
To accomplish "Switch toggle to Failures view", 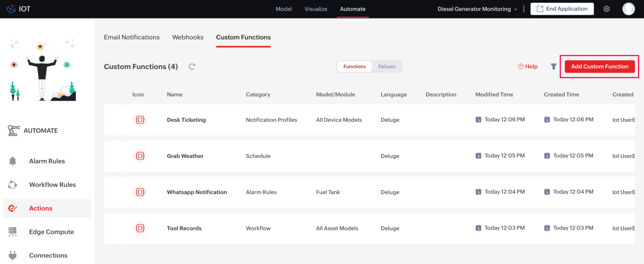I will 387,67.
